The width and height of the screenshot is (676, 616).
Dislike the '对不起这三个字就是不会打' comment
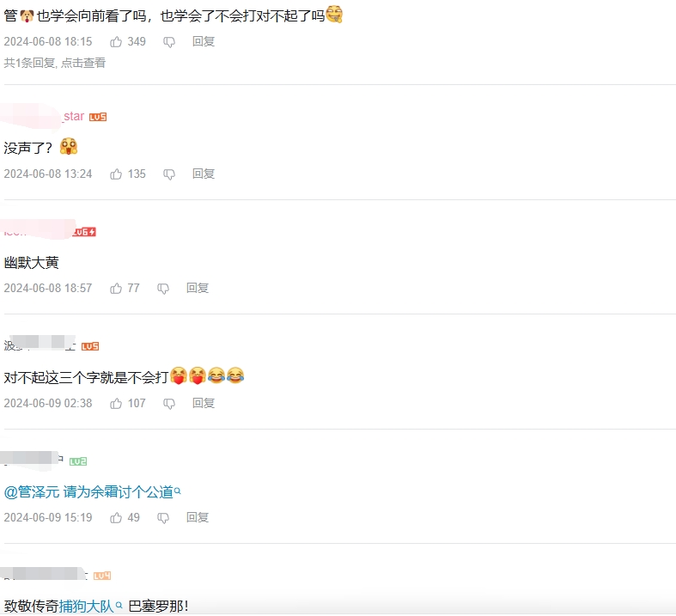(x=169, y=404)
